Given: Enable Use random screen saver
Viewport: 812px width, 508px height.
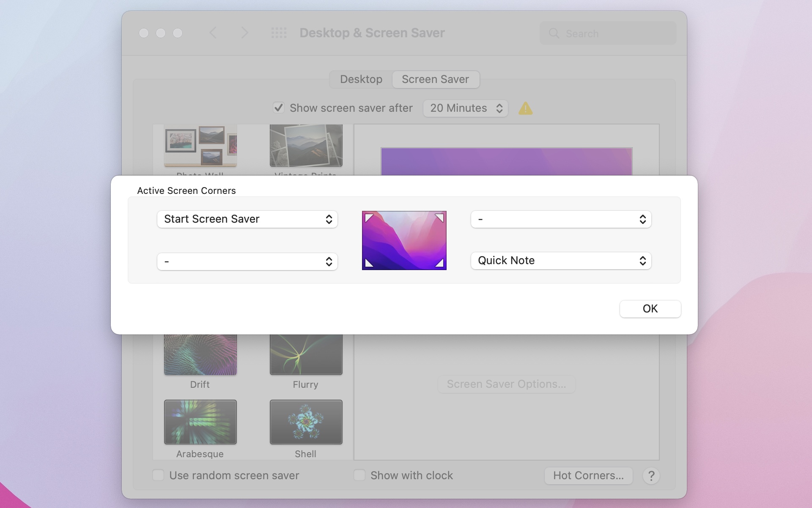Looking at the screenshot, I should (158, 475).
